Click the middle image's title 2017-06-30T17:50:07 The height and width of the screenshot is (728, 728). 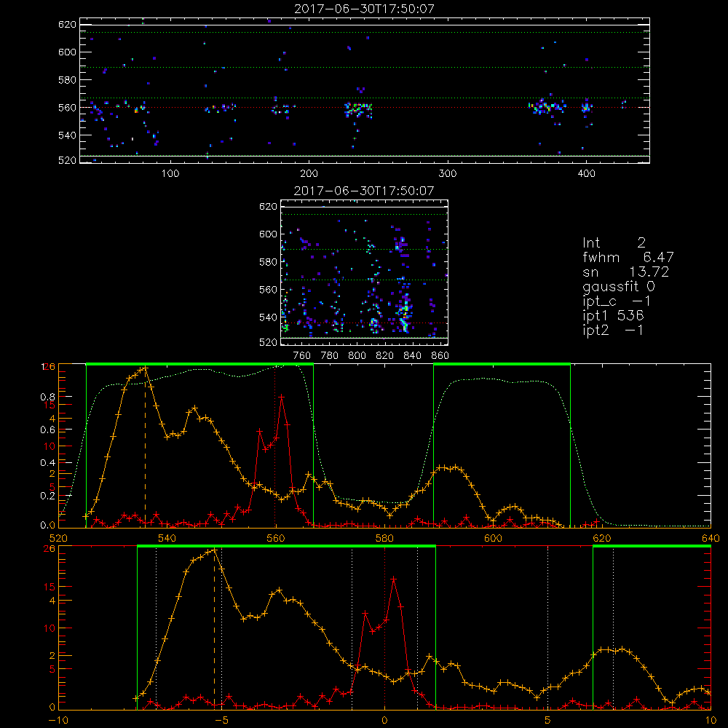pyautogui.click(x=363, y=191)
